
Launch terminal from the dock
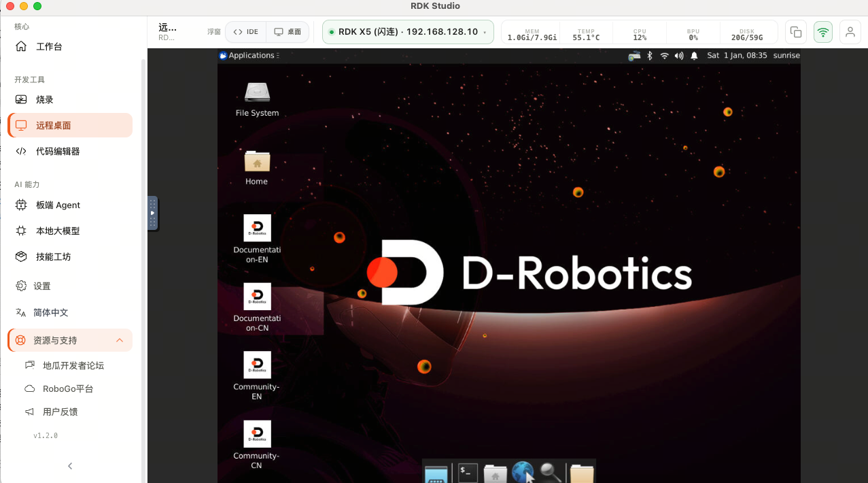(x=468, y=473)
